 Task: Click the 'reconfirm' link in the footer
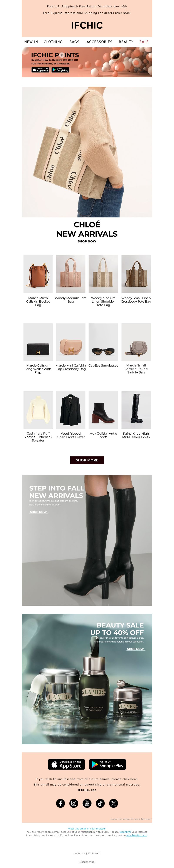[x=125, y=832]
